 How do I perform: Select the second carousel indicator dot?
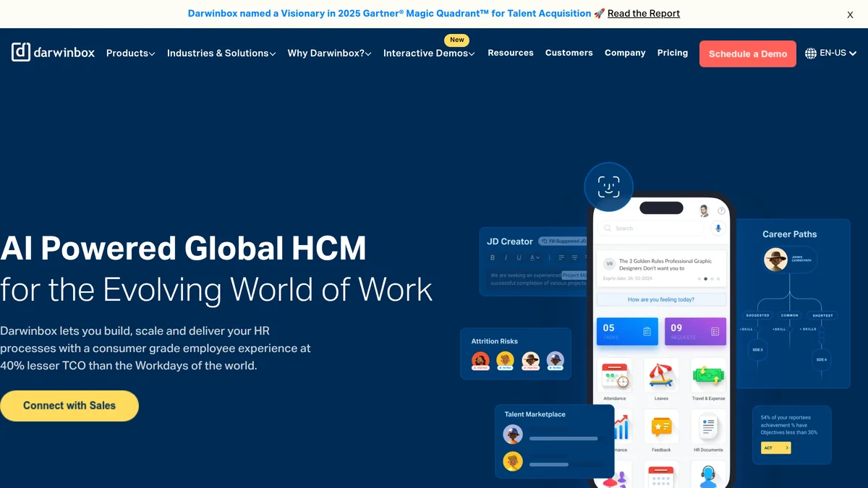705,279
